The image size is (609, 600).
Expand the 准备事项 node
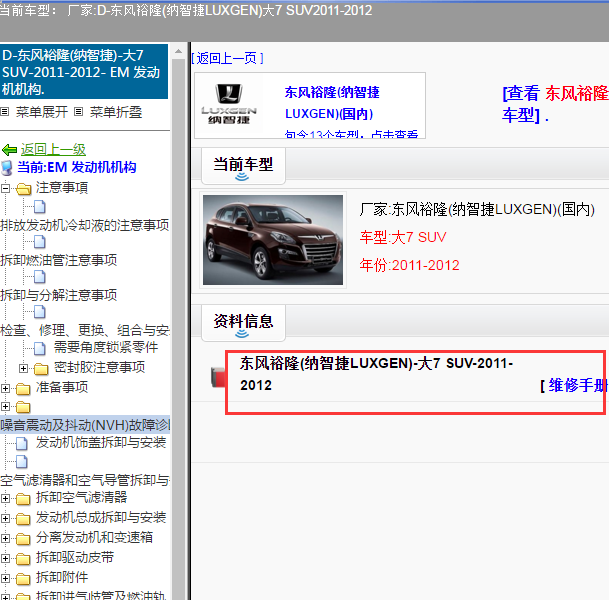pos(5,388)
